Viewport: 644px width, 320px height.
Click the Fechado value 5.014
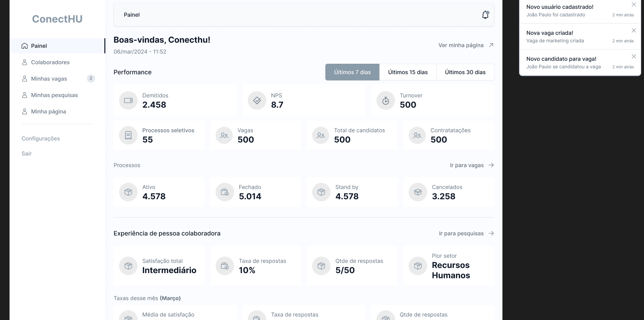coord(250,197)
